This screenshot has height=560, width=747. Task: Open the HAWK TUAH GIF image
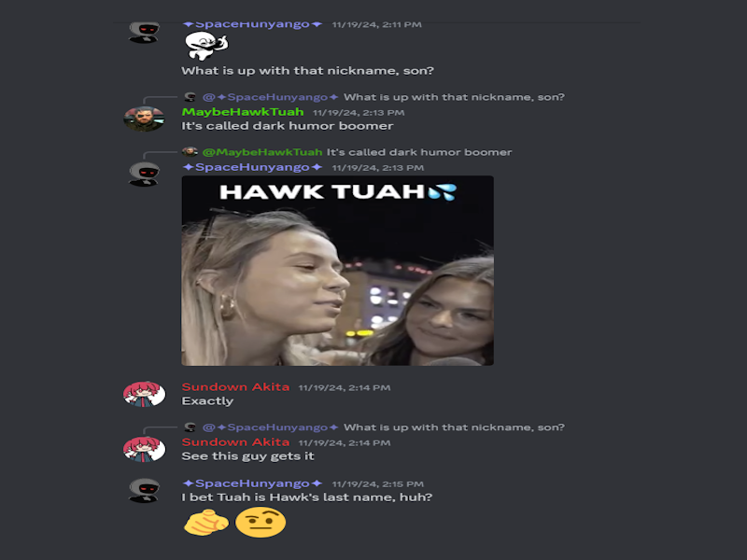pyautogui.click(x=337, y=271)
